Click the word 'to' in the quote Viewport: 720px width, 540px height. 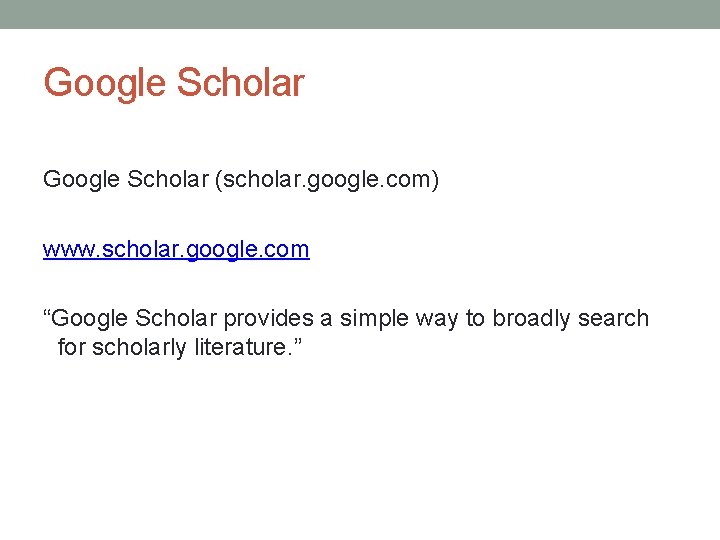tap(475, 319)
